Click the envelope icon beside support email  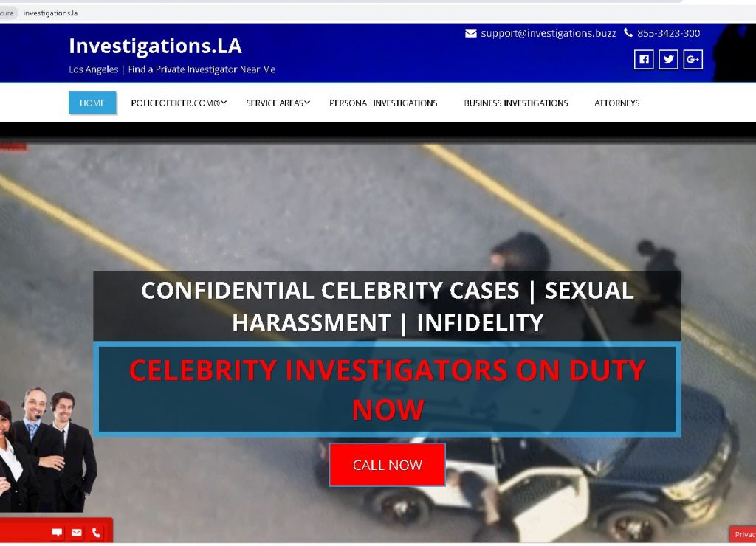coord(470,33)
